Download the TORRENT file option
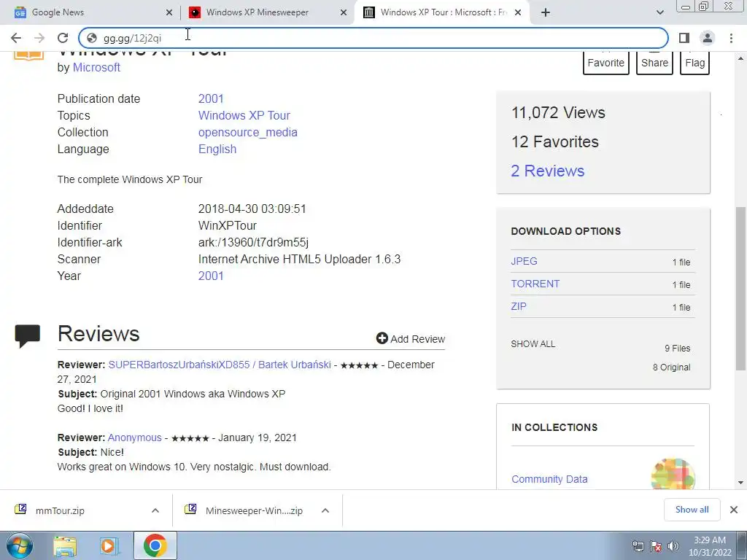This screenshot has height=560, width=747. [x=535, y=284]
